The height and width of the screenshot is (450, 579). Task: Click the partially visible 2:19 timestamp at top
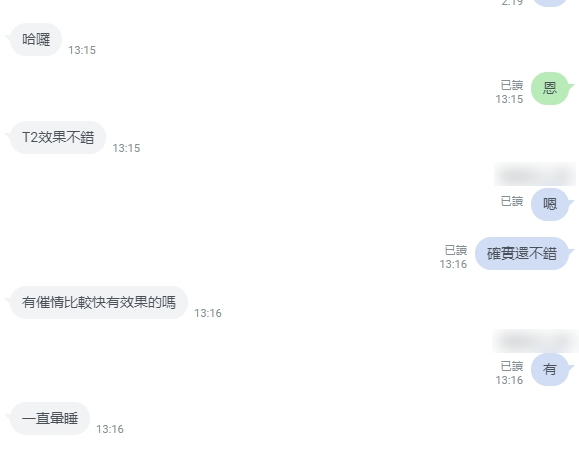[x=512, y=3]
